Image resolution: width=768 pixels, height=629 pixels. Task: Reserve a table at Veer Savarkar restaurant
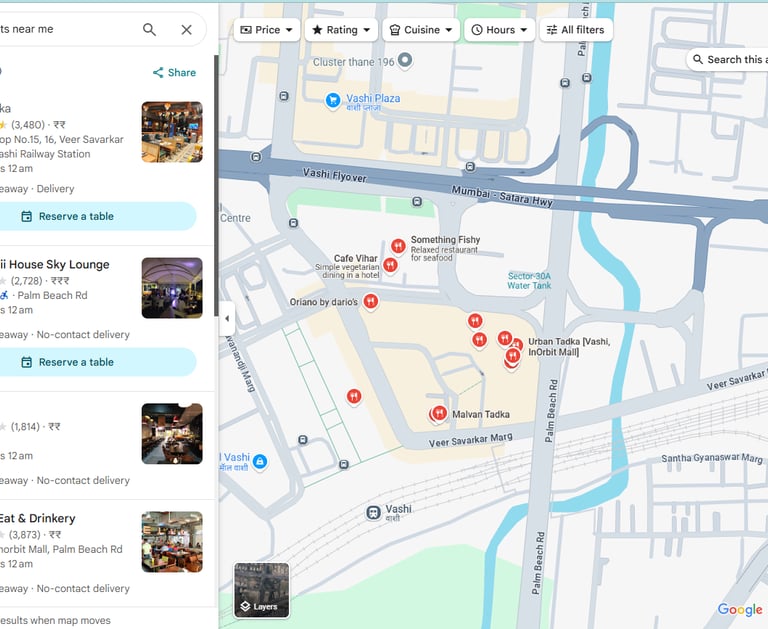point(97,216)
